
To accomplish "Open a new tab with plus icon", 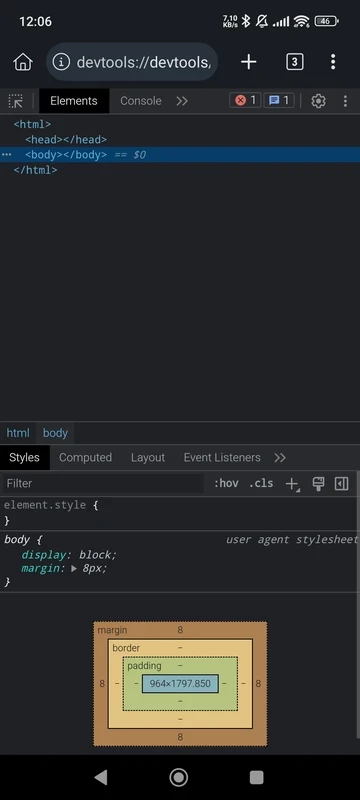I will [248, 62].
